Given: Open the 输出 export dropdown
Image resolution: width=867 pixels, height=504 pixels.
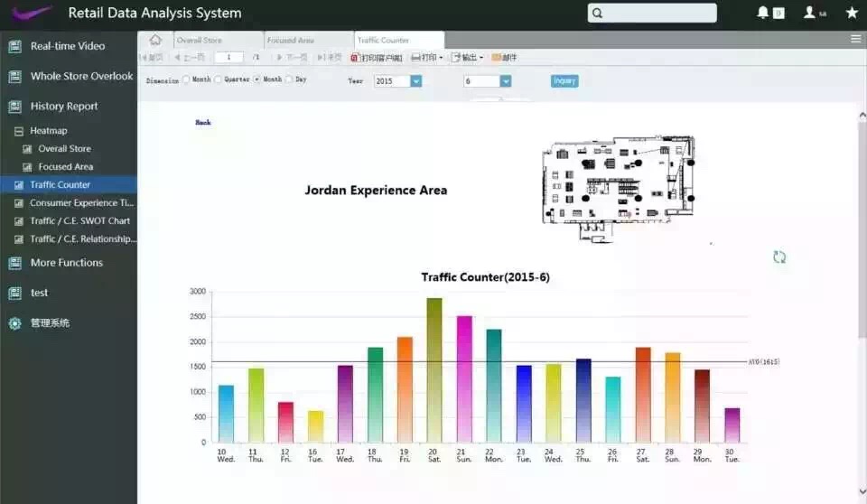Looking at the screenshot, I should point(467,58).
